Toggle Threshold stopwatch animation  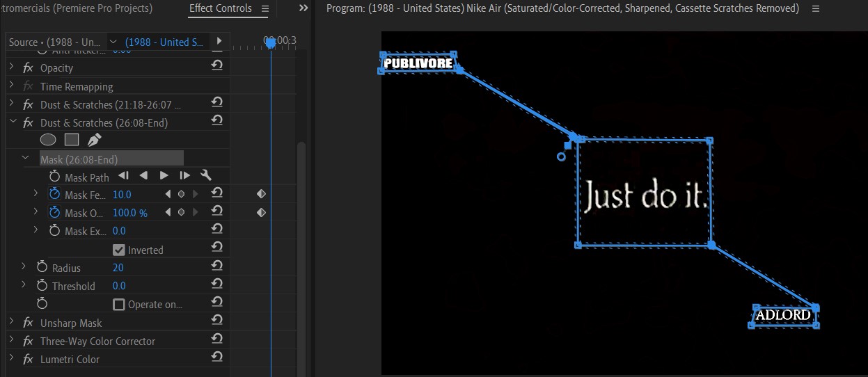pos(42,285)
